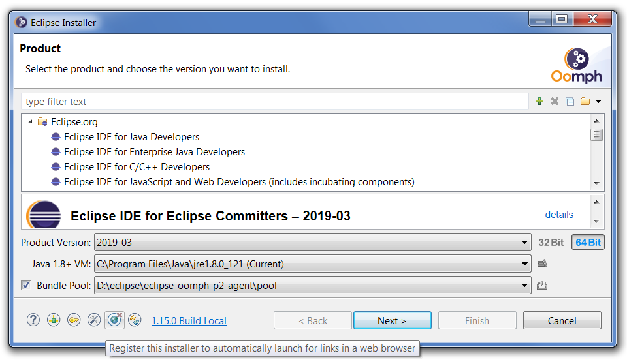Collapse all product tree items icon
The width and height of the screenshot is (627, 364).
pyautogui.click(x=570, y=101)
